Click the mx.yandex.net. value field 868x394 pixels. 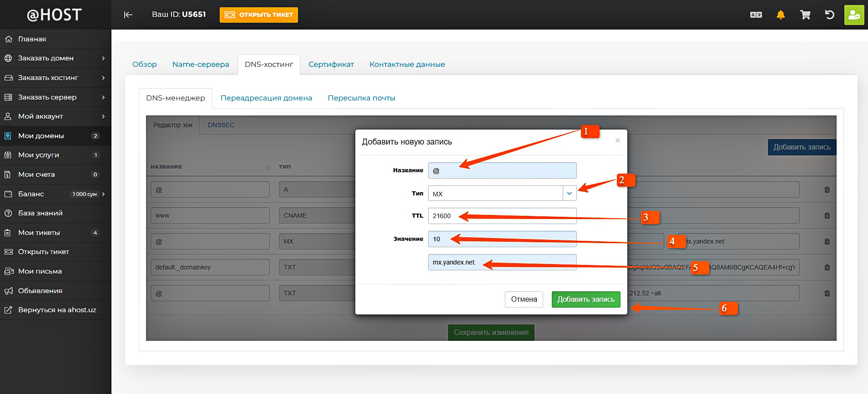(x=502, y=262)
